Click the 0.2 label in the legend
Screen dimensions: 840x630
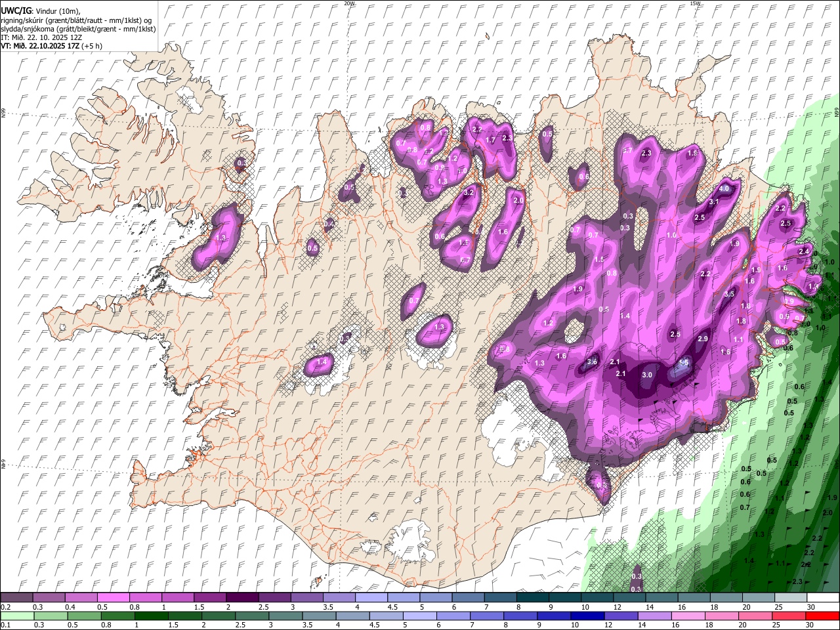5,608
